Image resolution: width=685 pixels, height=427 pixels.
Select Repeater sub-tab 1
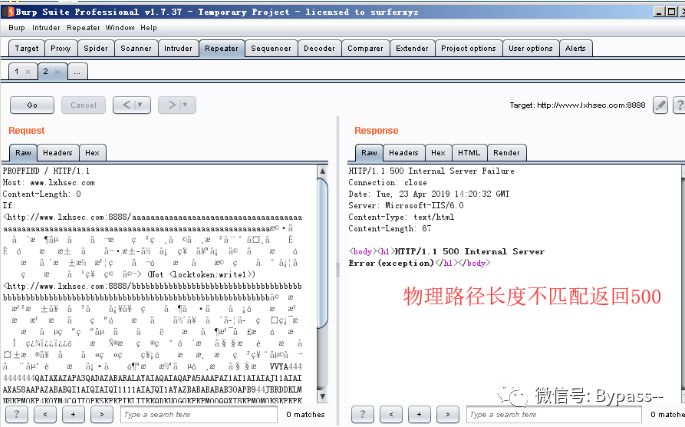pyautogui.click(x=17, y=71)
